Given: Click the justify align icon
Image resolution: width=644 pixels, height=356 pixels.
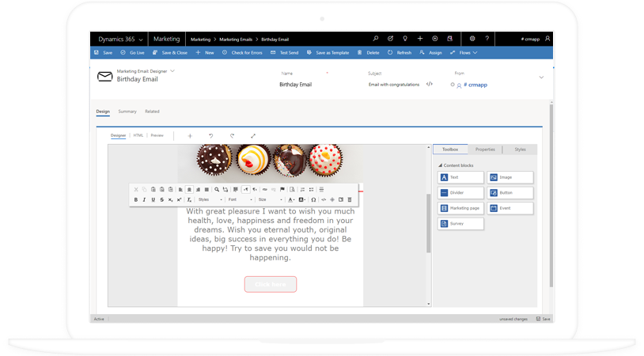Looking at the screenshot, I should point(206,189).
